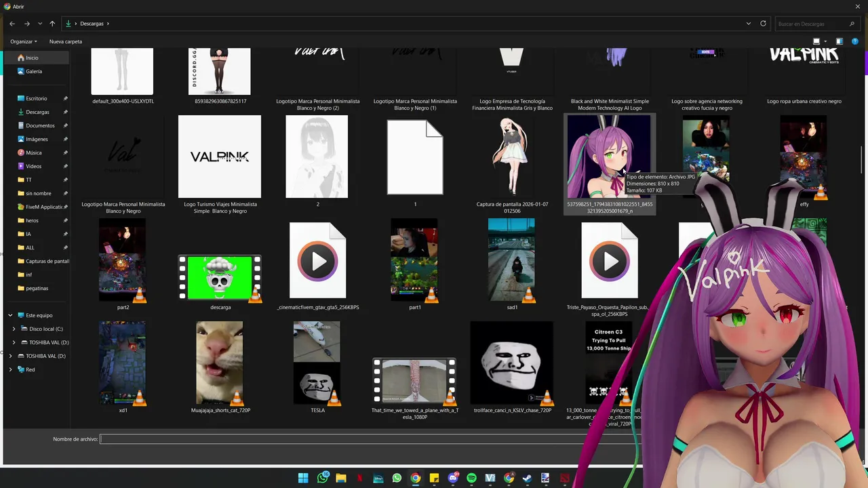Select the descarga green screen video
The height and width of the screenshot is (488, 868).
click(x=220, y=277)
